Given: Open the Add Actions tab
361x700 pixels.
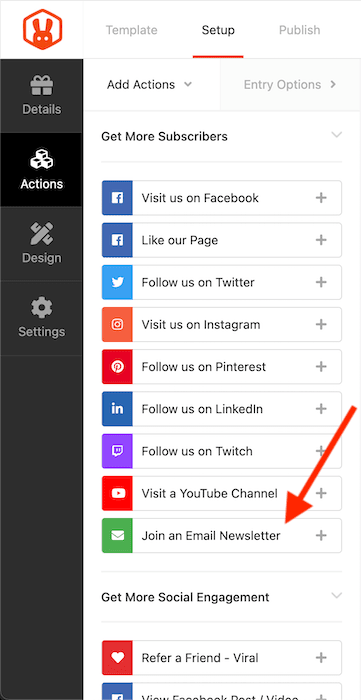Looking at the screenshot, I should coord(152,84).
